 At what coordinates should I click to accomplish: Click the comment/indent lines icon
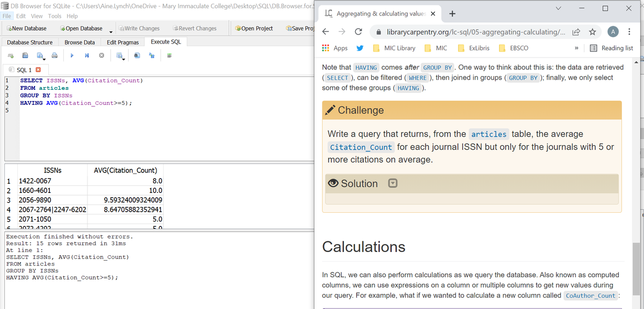coord(169,55)
